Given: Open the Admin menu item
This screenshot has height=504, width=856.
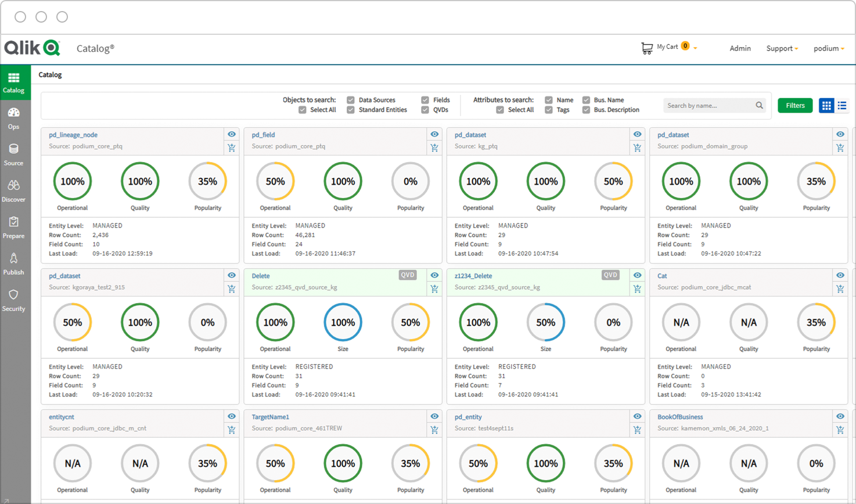Looking at the screenshot, I should click(x=740, y=48).
